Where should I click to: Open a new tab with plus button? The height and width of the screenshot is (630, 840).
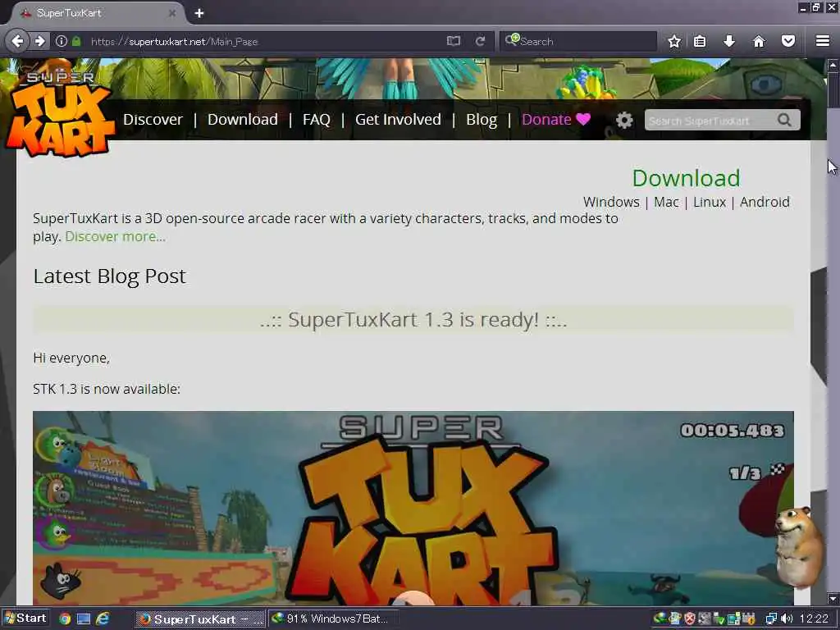(199, 13)
